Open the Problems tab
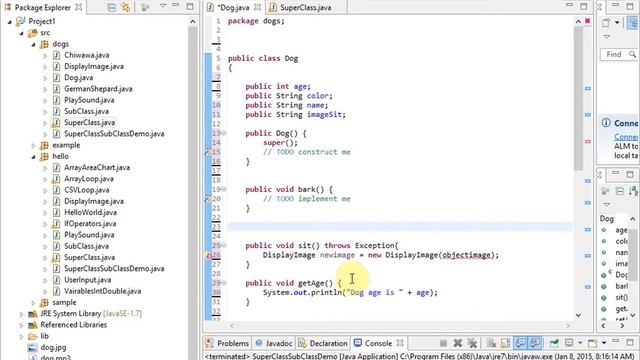 (x=227, y=343)
